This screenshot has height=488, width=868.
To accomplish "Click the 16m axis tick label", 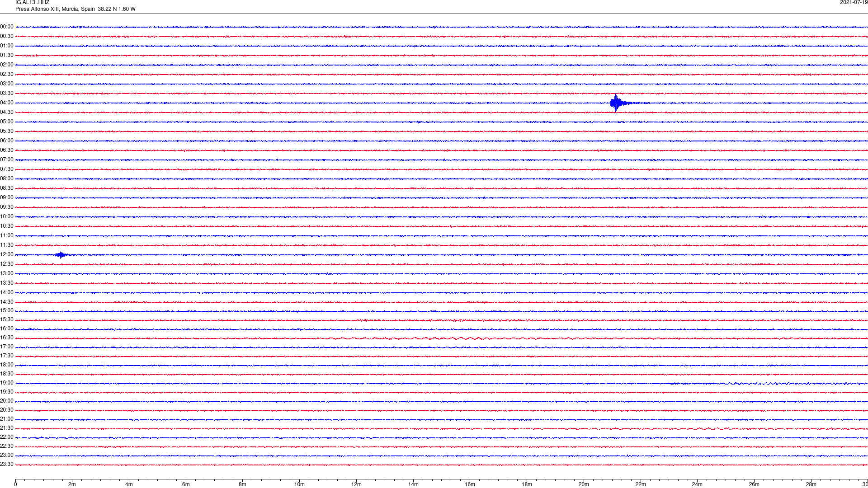I will pyautogui.click(x=470, y=485).
